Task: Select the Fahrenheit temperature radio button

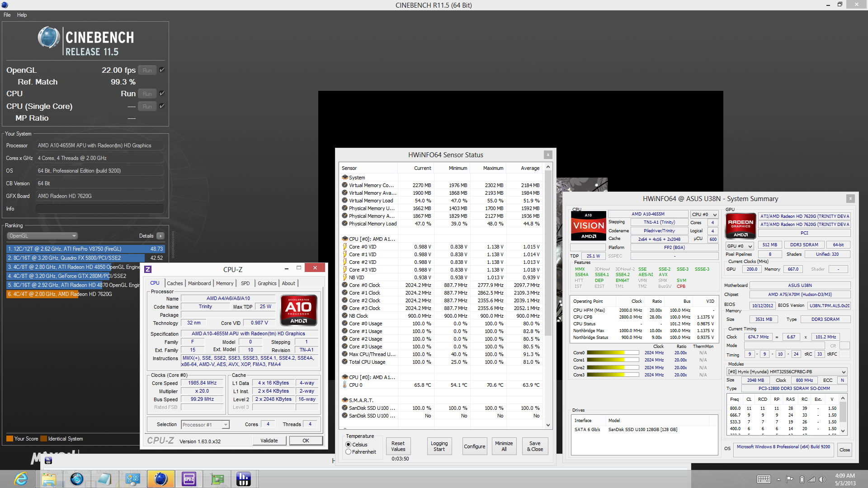Action: pos(349,452)
